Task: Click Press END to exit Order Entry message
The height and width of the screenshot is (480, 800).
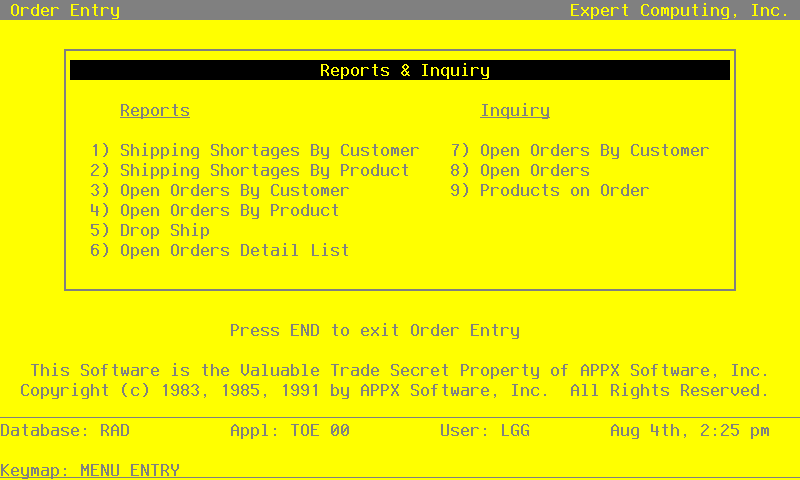Action: pos(375,331)
